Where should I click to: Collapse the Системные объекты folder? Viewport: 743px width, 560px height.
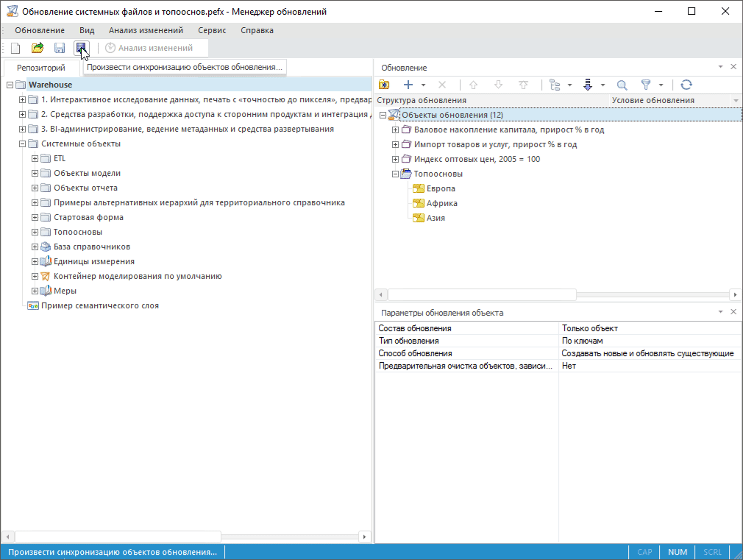coord(22,143)
